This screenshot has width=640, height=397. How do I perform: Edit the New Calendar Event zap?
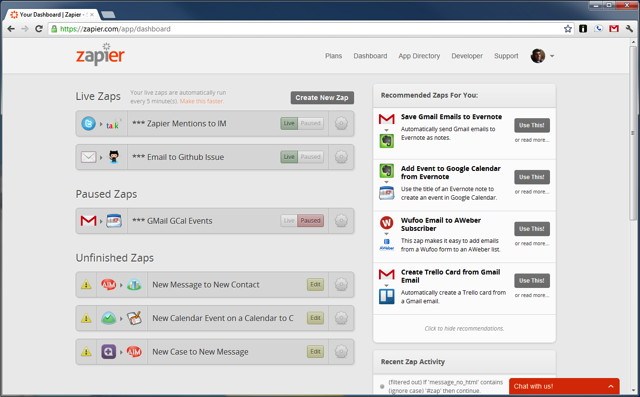click(316, 318)
